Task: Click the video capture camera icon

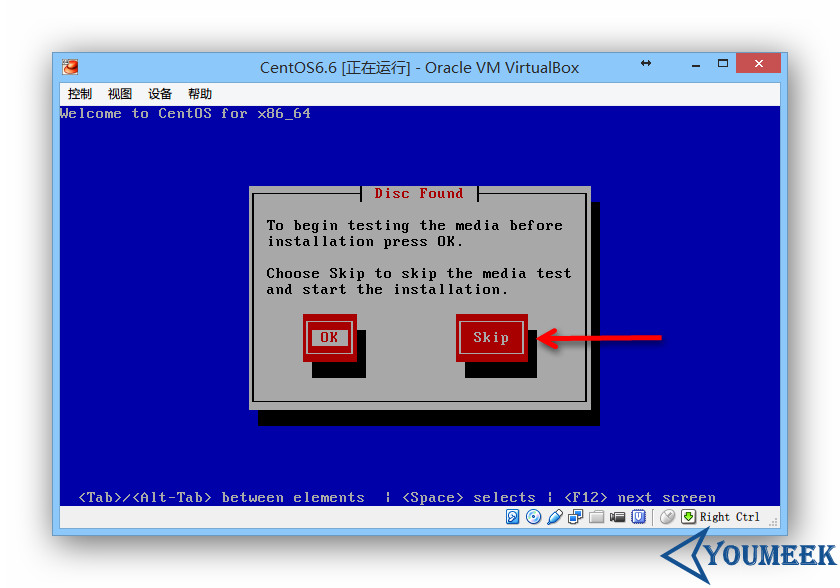Action: [x=617, y=517]
